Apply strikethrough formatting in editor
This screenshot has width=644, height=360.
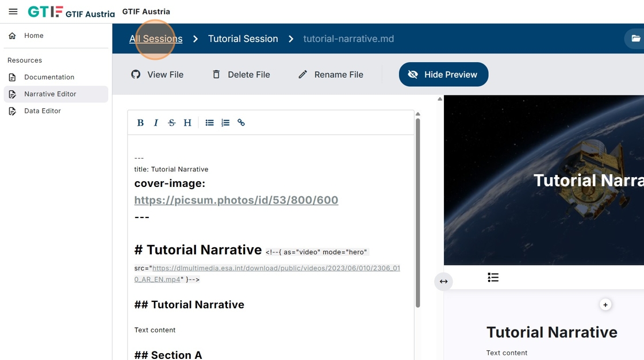171,122
